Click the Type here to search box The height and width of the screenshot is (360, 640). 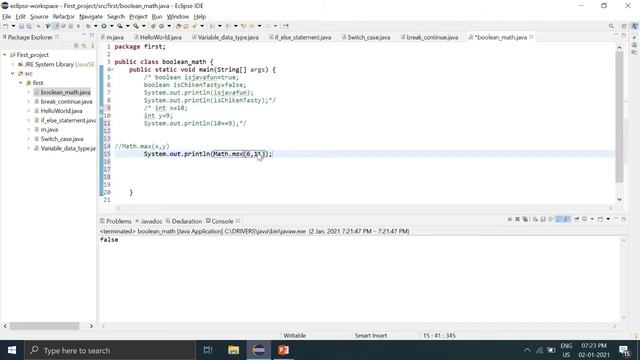click(110, 350)
